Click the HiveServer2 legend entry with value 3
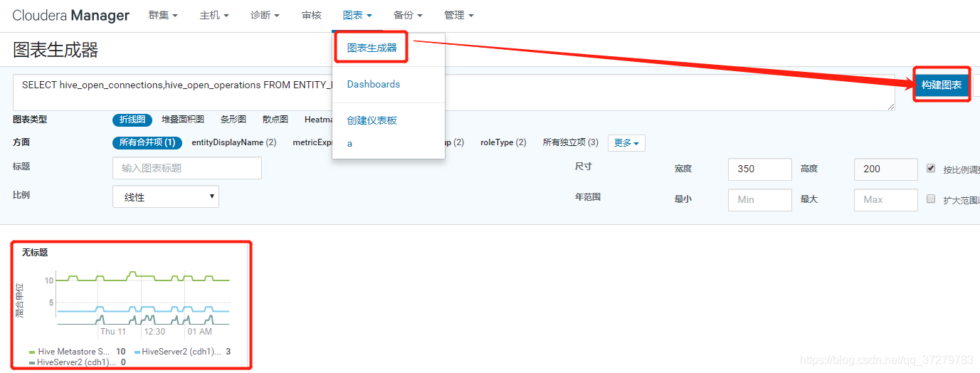 (x=182, y=352)
